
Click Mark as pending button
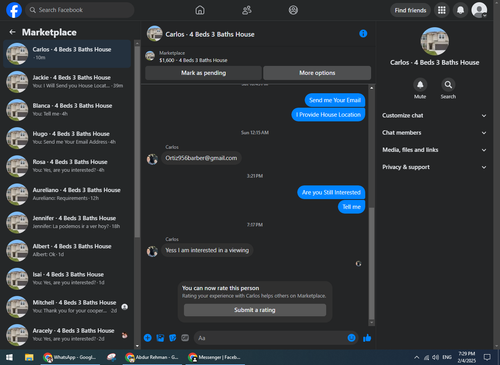[203, 73]
